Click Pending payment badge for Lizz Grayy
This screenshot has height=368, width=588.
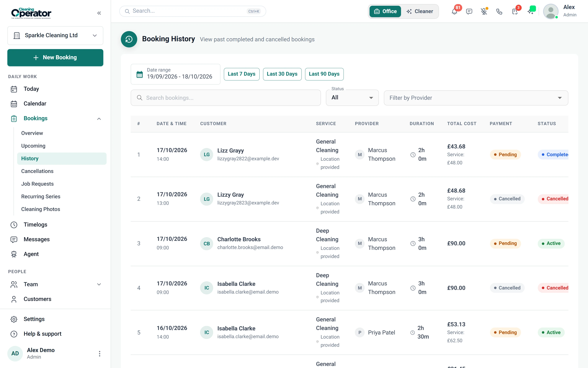(x=505, y=155)
